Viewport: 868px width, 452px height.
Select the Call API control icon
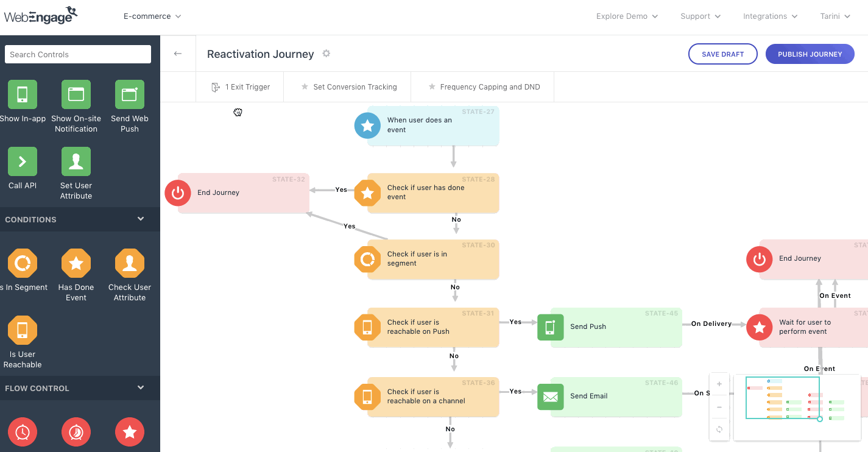coord(23,161)
